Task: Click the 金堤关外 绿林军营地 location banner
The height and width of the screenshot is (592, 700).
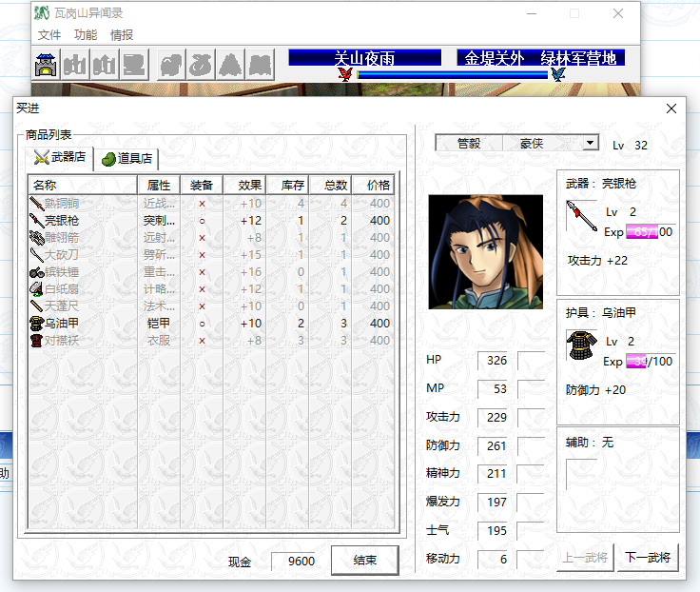Action: click(540, 58)
